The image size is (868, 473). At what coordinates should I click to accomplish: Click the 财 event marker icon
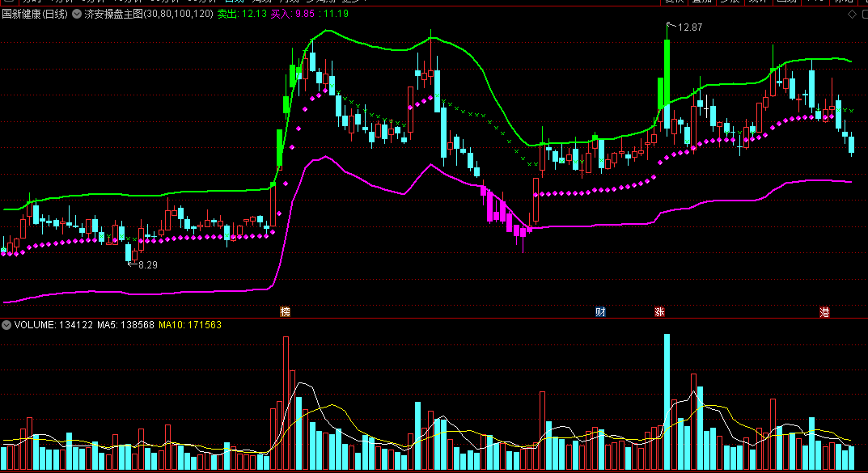coord(600,311)
